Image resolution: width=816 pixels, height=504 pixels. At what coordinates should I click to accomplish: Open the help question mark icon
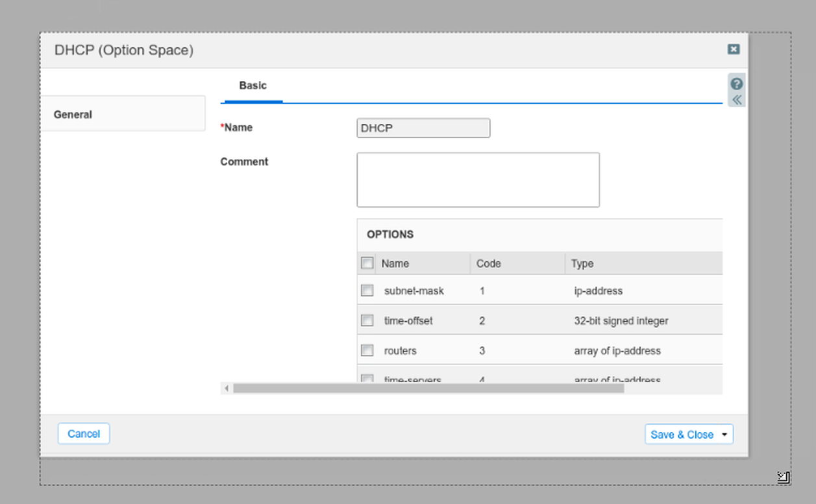click(736, 84)
